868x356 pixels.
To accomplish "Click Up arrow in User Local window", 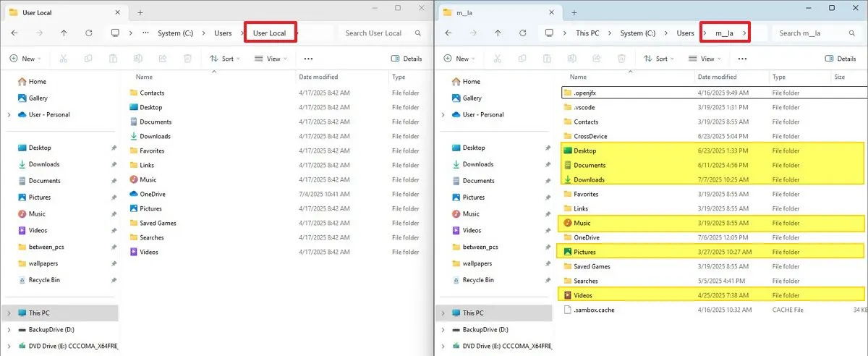I will pyautogui.click(x=64, y=33).
